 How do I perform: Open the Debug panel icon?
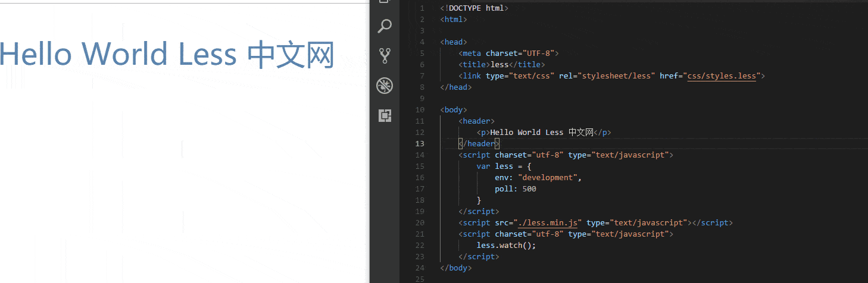pos(385,86)
